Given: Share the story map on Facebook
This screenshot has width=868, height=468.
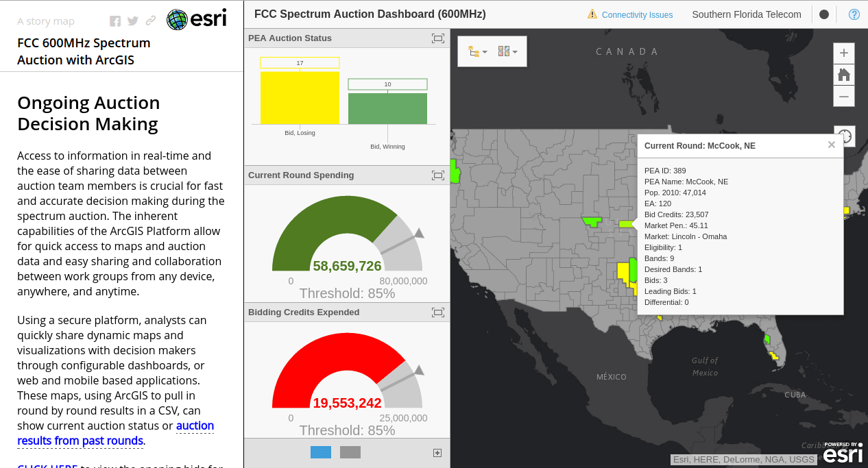Looking at the screenshot, I should point(115,21).
